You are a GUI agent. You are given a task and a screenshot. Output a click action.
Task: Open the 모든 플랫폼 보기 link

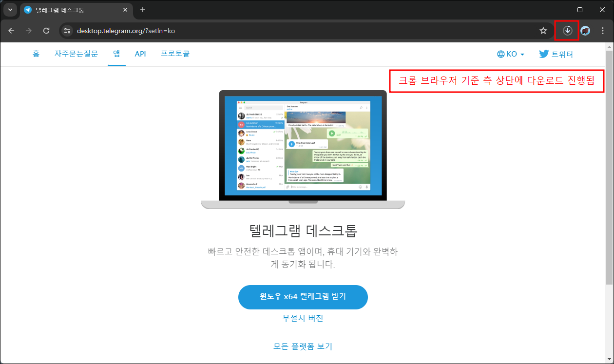[303, 346]
